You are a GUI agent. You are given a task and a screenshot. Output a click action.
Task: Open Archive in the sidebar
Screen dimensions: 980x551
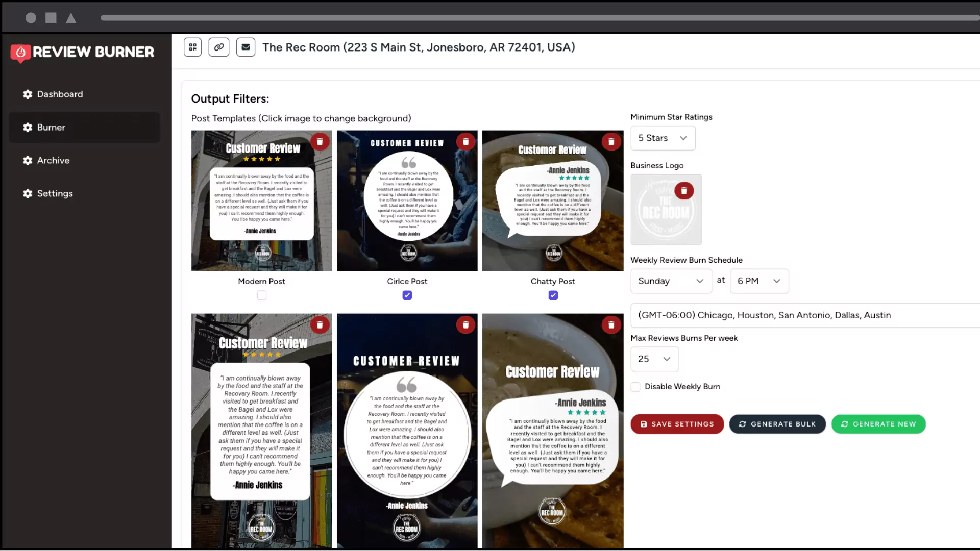53,160
